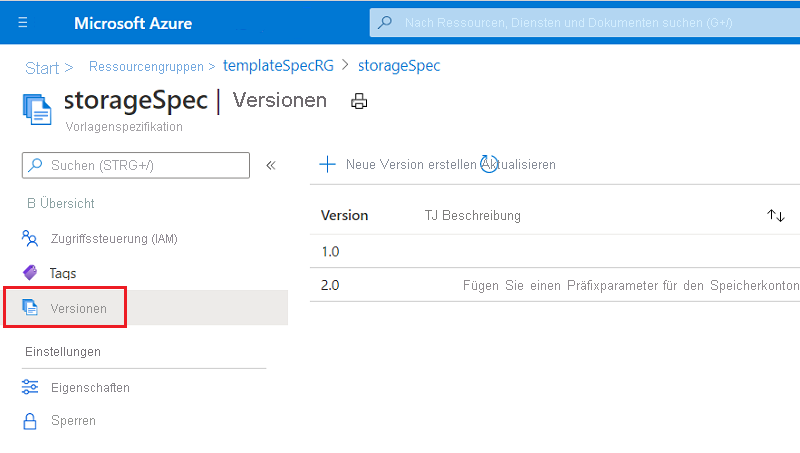
Task: Click the print icon beside Versionen title
Action: [x=359, y=101]
